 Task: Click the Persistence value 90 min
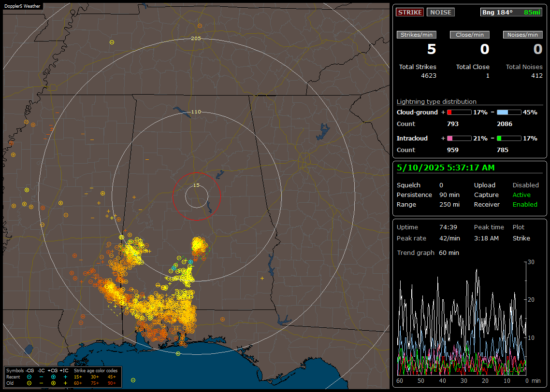pos(449,195)
